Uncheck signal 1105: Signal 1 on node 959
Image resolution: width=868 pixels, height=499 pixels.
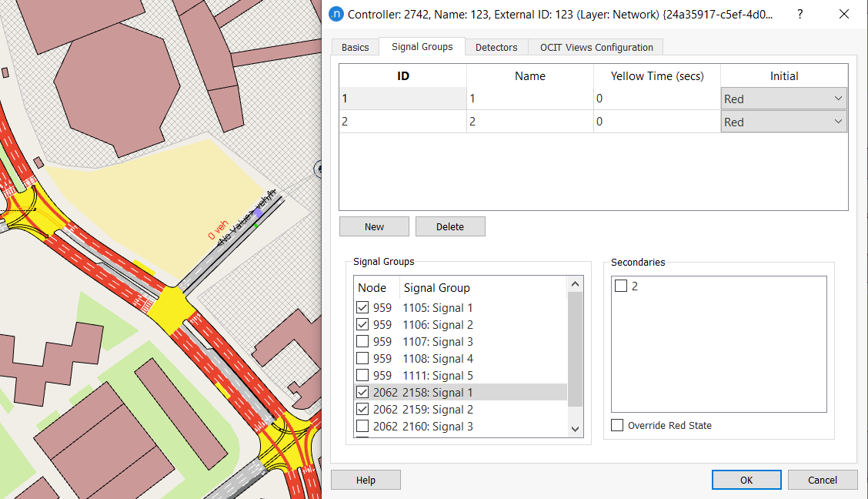click(362, 307)
